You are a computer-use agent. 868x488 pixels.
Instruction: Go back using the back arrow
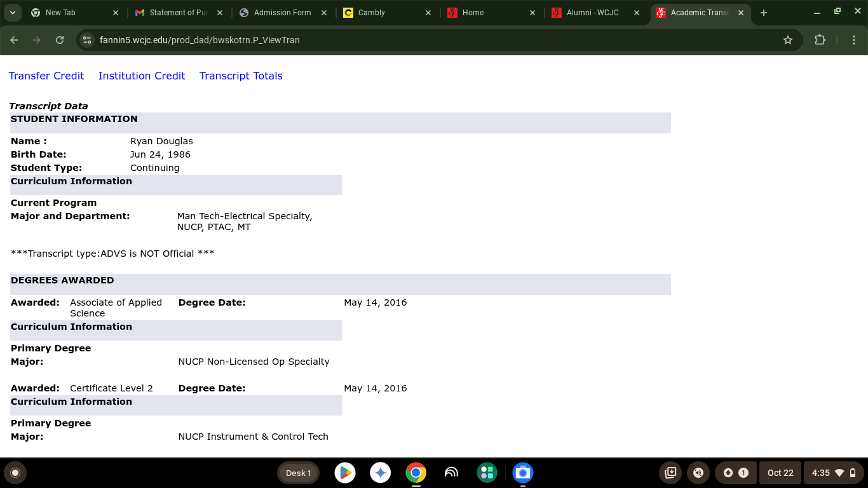pyautogui.click(x=14, y=40)
